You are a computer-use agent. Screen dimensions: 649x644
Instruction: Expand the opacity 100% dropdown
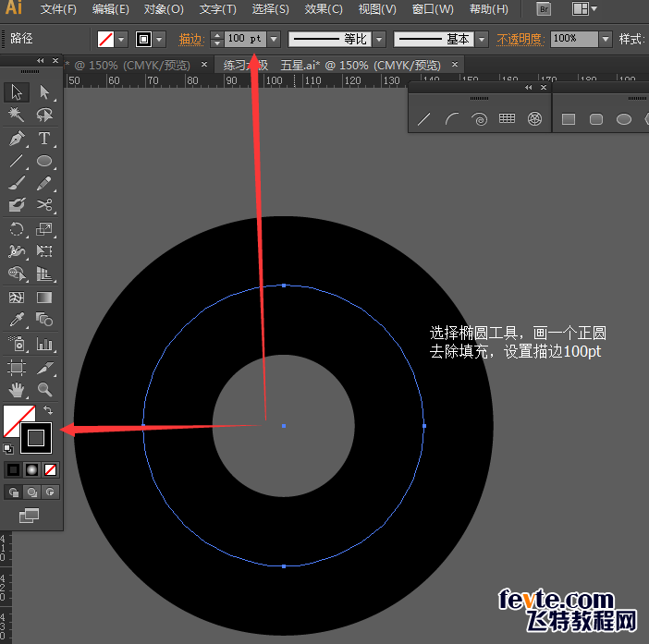coord(606,40)
